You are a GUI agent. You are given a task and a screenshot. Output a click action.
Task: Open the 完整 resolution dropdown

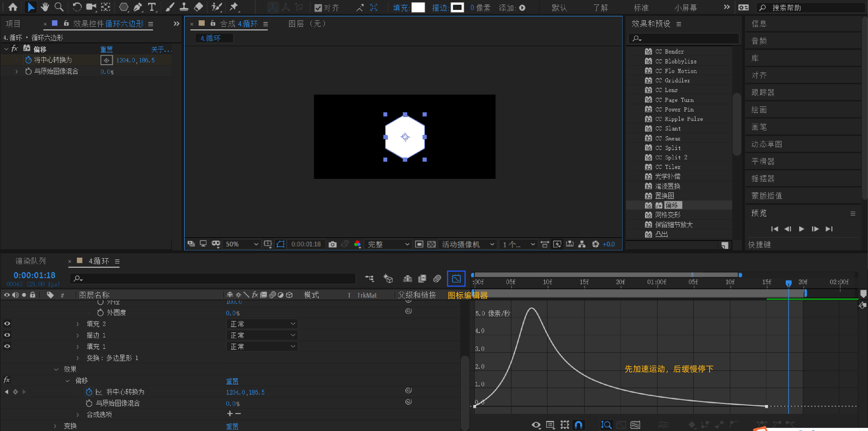(389, 244)
